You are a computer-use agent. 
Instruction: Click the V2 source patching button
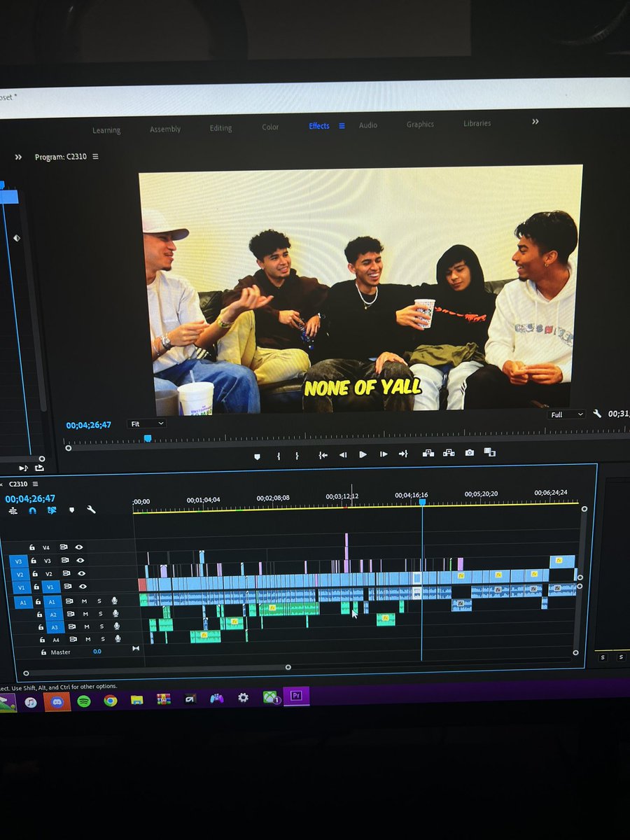click(x=20, y=574)
